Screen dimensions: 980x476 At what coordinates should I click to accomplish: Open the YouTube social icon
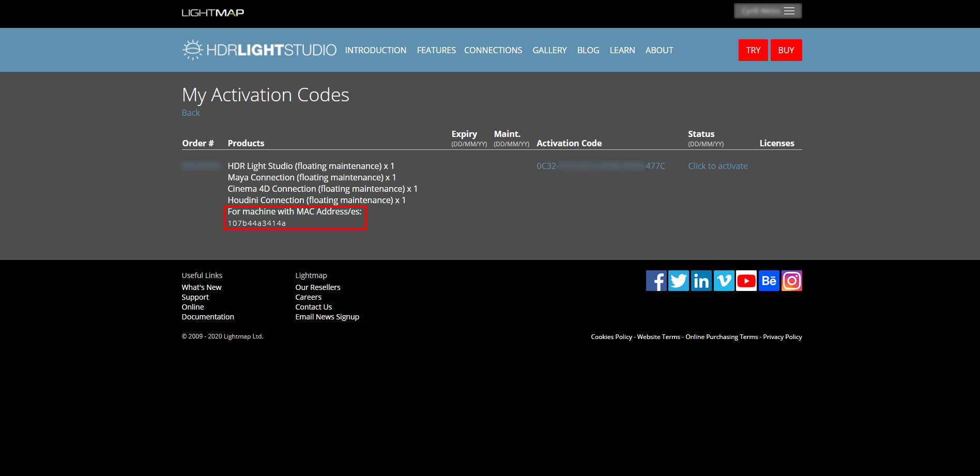click(x=746, y=281)
